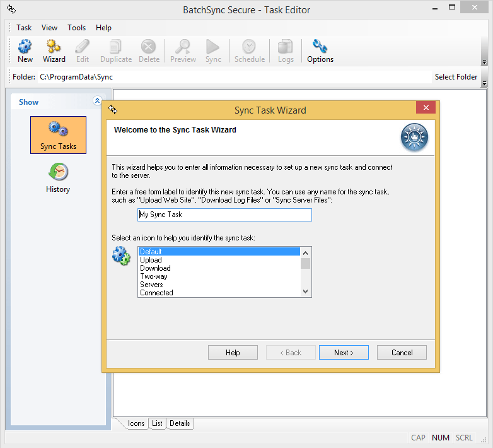
Task: Select Download in the icon list
Action: tap(219, 268)
